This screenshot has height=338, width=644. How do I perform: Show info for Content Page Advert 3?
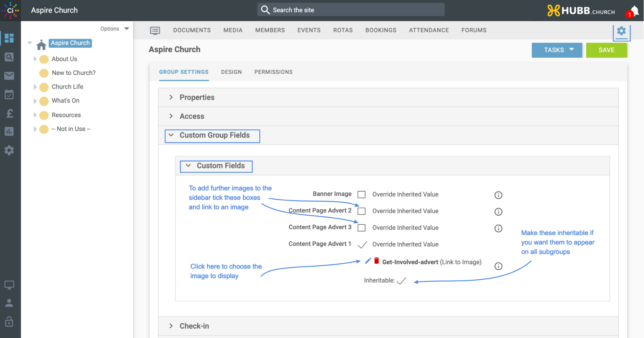(x=498, y=229)
